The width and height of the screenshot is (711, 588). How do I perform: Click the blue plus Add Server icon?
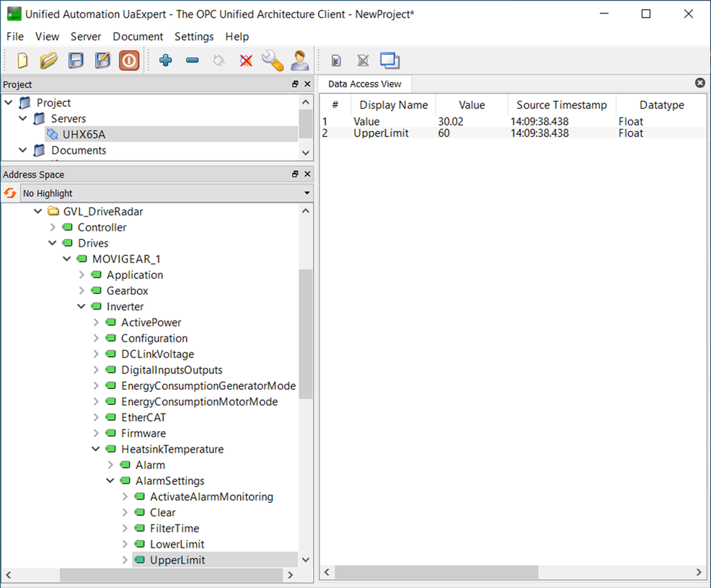(x=166, y=61)
